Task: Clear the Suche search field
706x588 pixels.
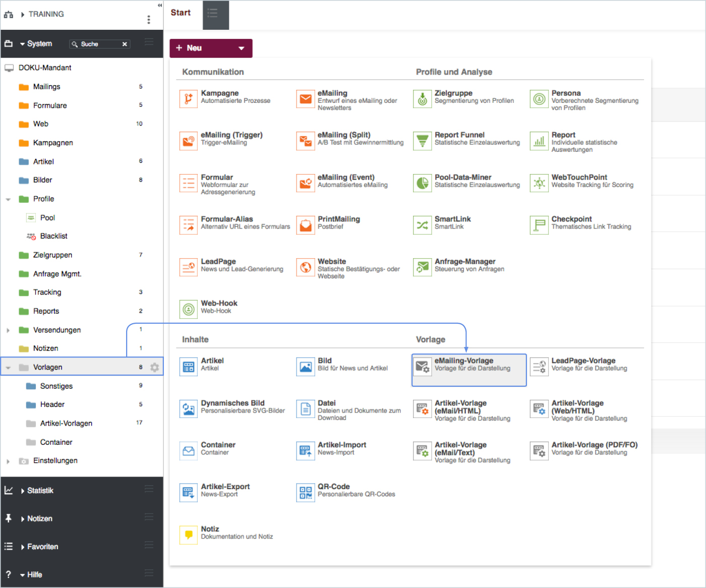Action: click(x=125, y=44)
